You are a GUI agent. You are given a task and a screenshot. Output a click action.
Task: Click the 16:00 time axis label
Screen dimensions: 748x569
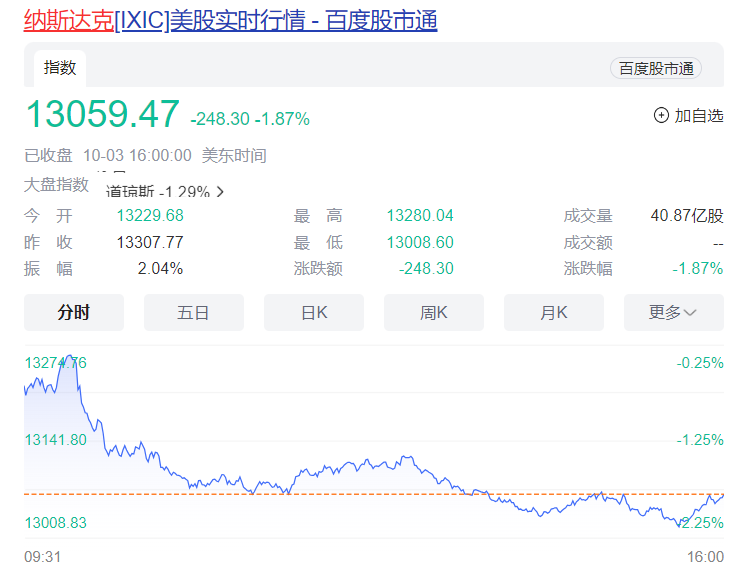705,557
